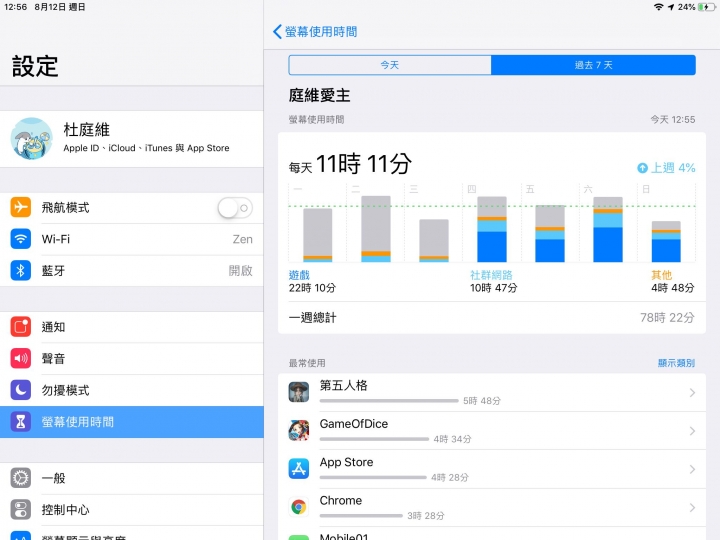Viewport: 720px width, 540px height.
Task: Tap Sunday (日) bar in usage chart
Action: [666, 242]
